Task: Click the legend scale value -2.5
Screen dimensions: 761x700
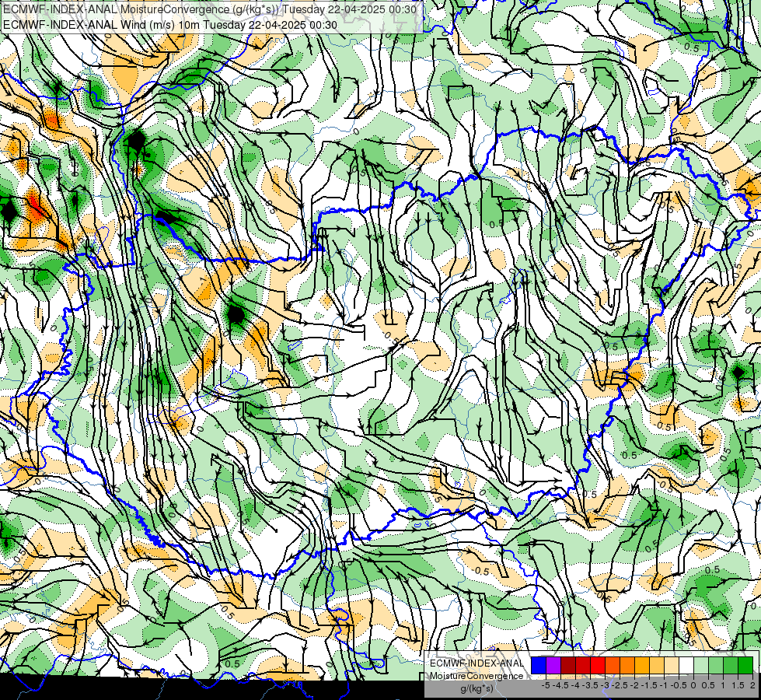Action: point(620,685)
